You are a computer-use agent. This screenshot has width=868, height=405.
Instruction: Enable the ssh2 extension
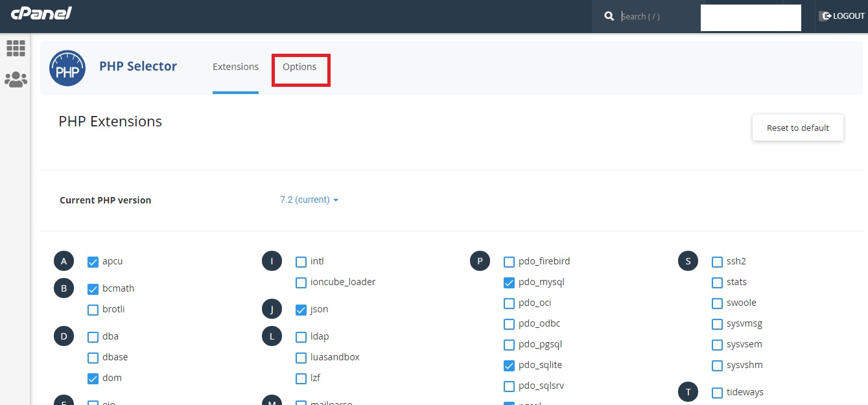(717, 261)
